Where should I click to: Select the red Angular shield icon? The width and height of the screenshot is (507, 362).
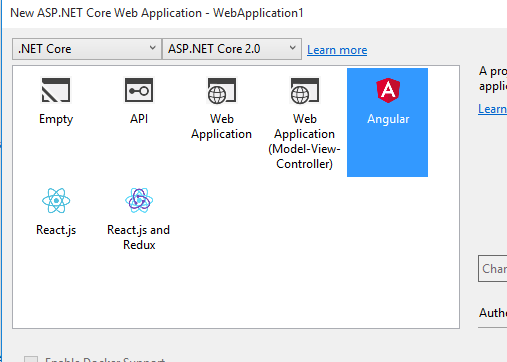388,90
